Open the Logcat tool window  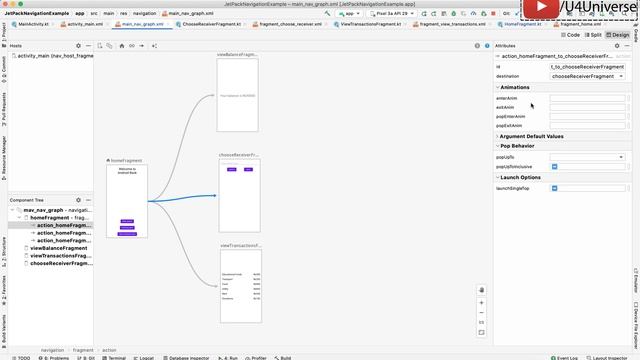(x=144, y=358)
